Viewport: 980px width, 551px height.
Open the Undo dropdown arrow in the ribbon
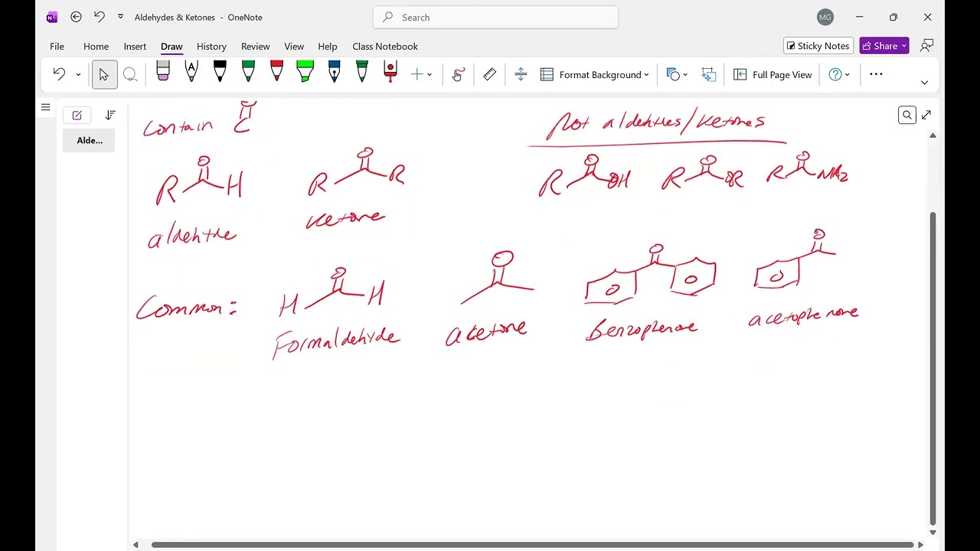[x=78, y=75]
